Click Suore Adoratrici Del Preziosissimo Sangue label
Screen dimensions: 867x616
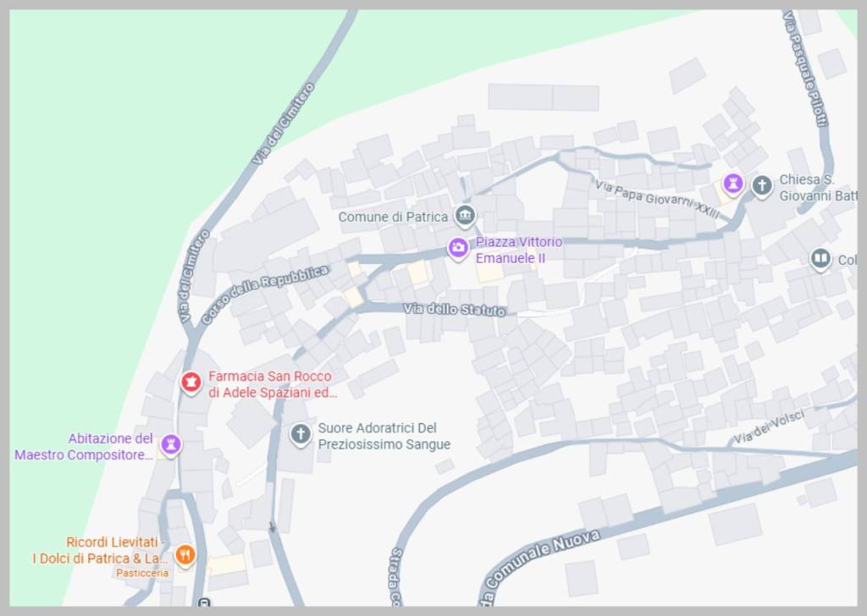(384, 436)
